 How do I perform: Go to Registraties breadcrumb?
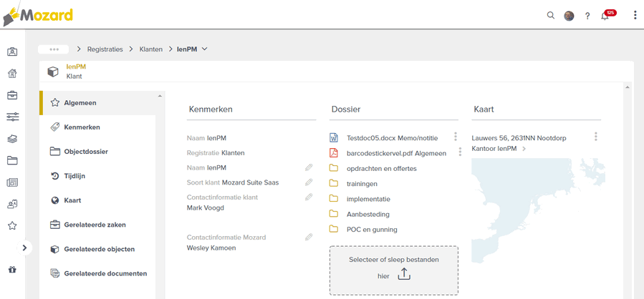pos(105,49)
